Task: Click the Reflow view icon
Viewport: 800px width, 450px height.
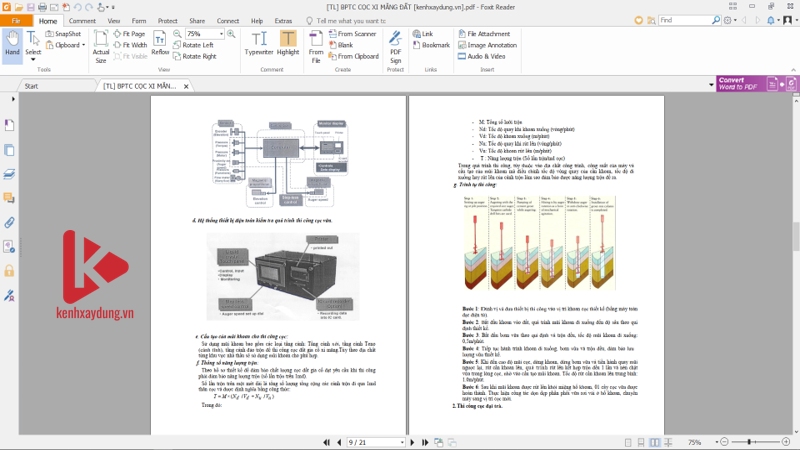Action: (x=160, y=43)
